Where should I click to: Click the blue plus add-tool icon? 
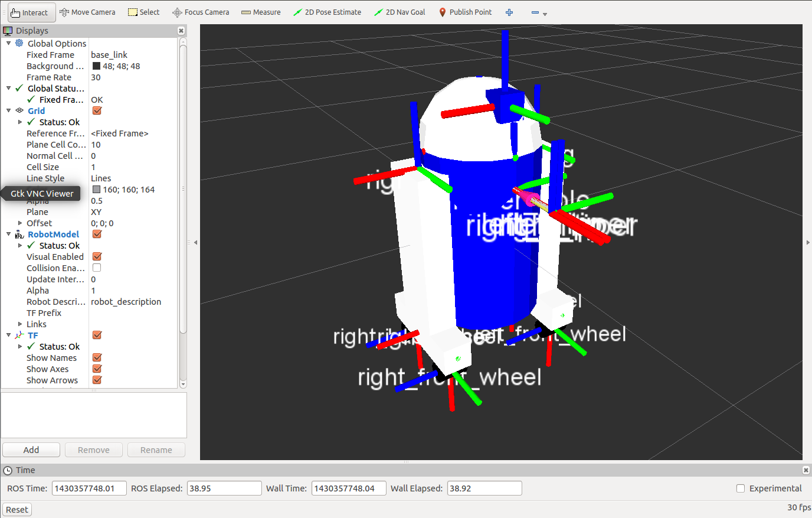point(509,12)
